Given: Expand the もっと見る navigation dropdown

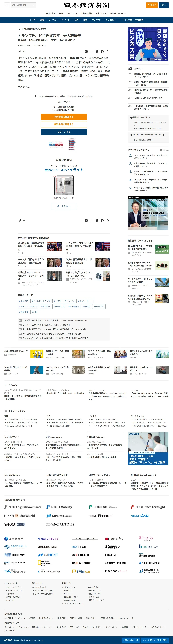Looking at the screenshot, I should (111, 20).
